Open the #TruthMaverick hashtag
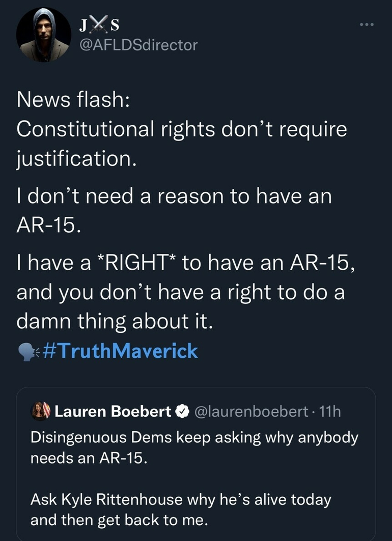 [121, 351]
